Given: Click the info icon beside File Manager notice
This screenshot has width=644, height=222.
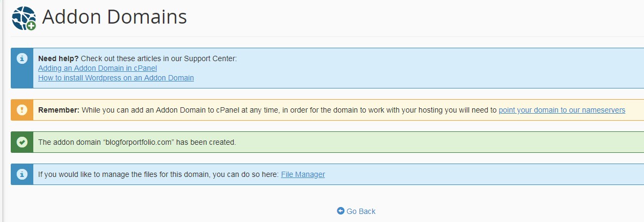Looking at the screenshot, I should coord(22,174).
